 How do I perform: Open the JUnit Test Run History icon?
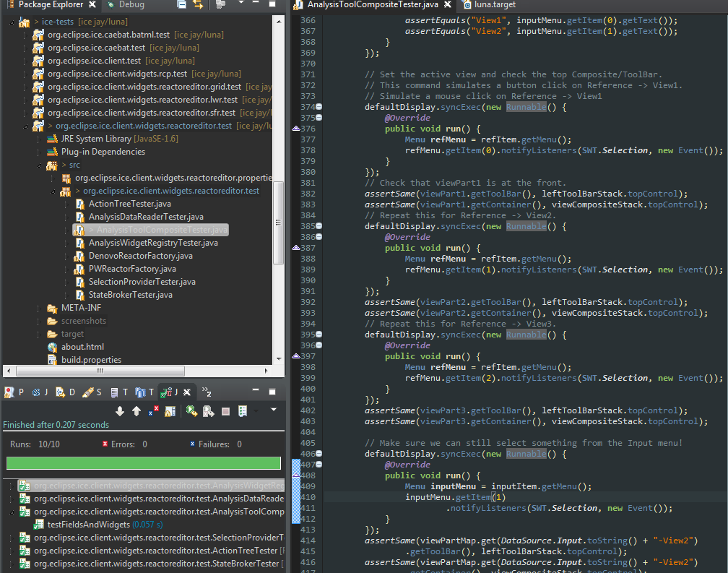point(243,411)
